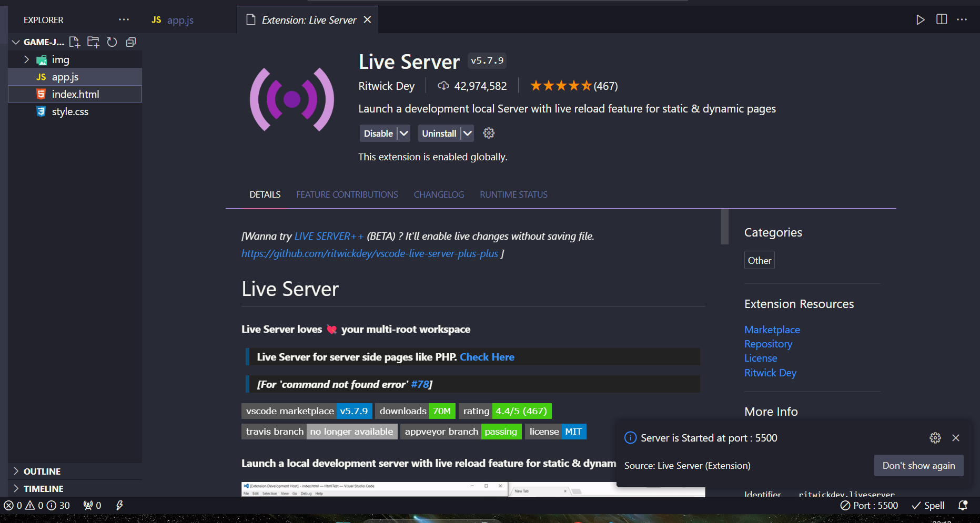Click the lightning bolt status bar icon
The image size is (980, 523).
(x=119, y=505)
